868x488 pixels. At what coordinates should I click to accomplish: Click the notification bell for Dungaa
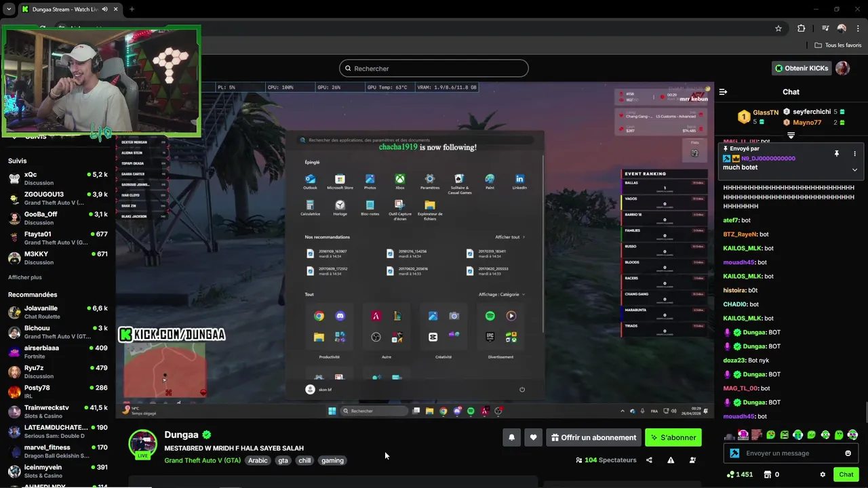[x=511, y=437]
